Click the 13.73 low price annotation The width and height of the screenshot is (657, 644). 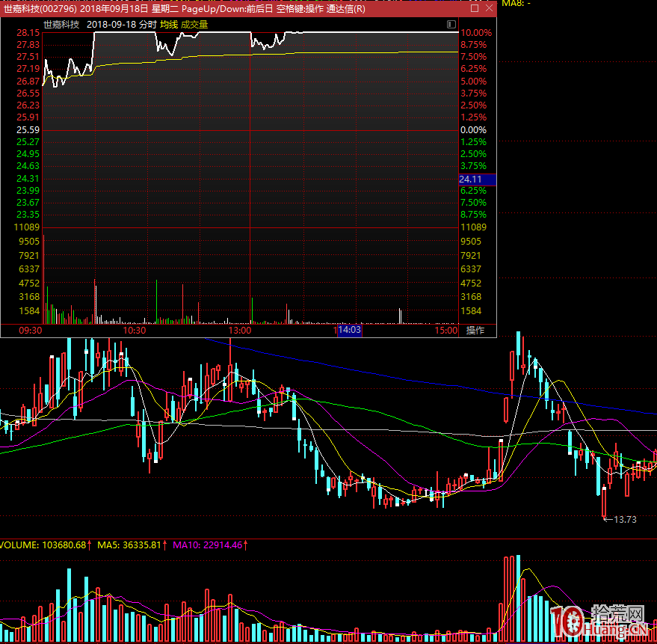click(x=625, y=520)
